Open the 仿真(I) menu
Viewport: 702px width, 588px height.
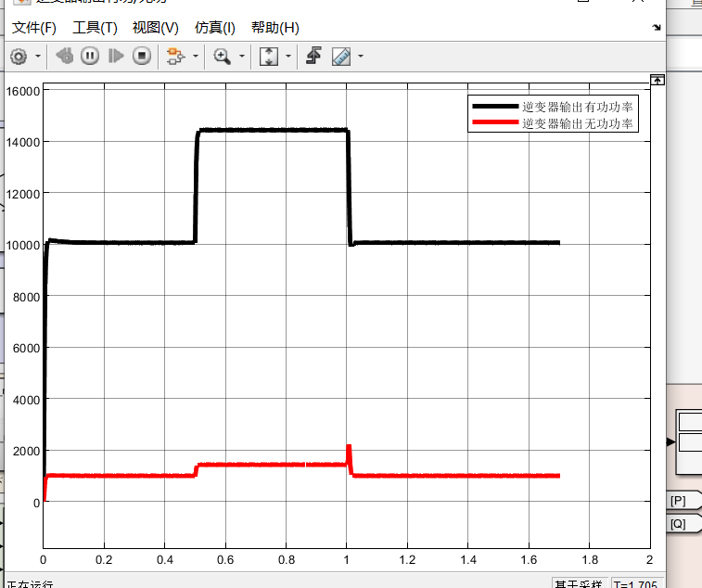point(214,28)
